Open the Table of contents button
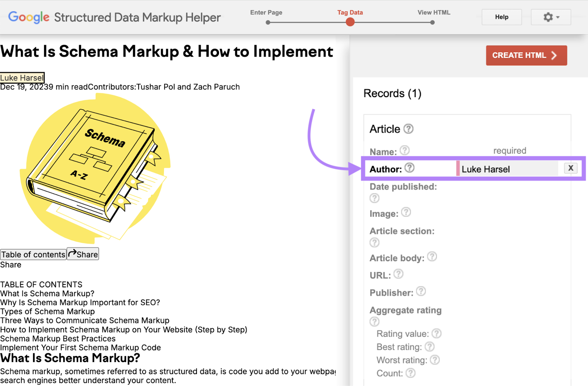The image size is (588, 386). pos(33,254)
